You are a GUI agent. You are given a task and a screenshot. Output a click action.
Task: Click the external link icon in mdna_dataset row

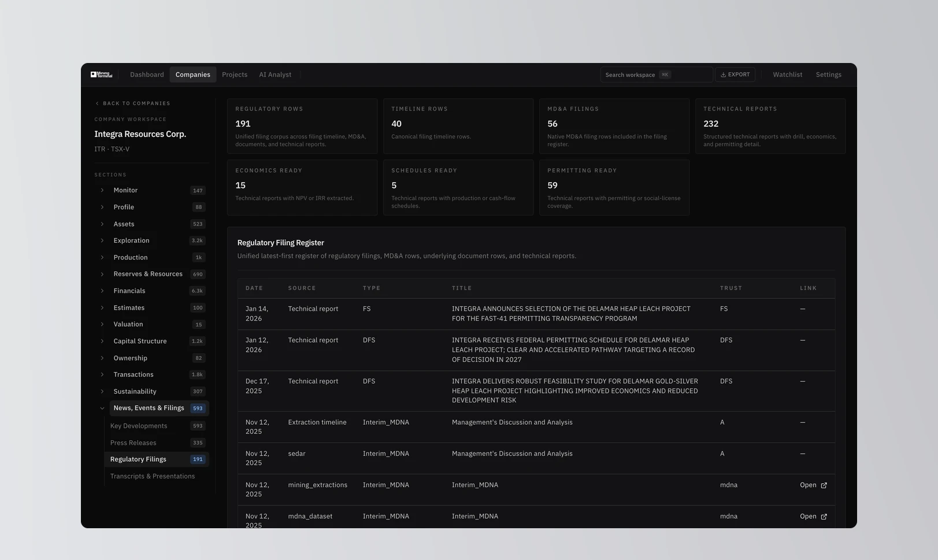pos(824,517)
